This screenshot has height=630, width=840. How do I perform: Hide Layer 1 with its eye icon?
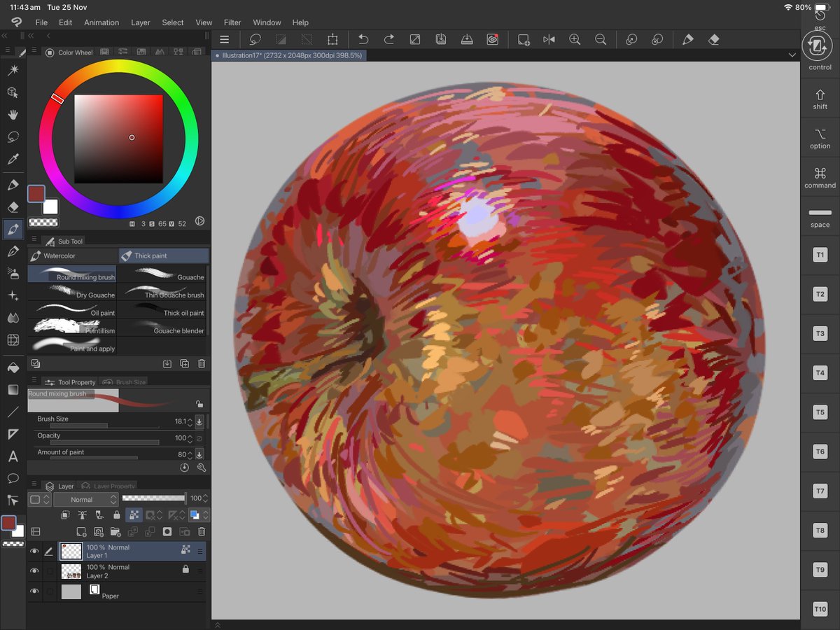click(x=34, y=552)
